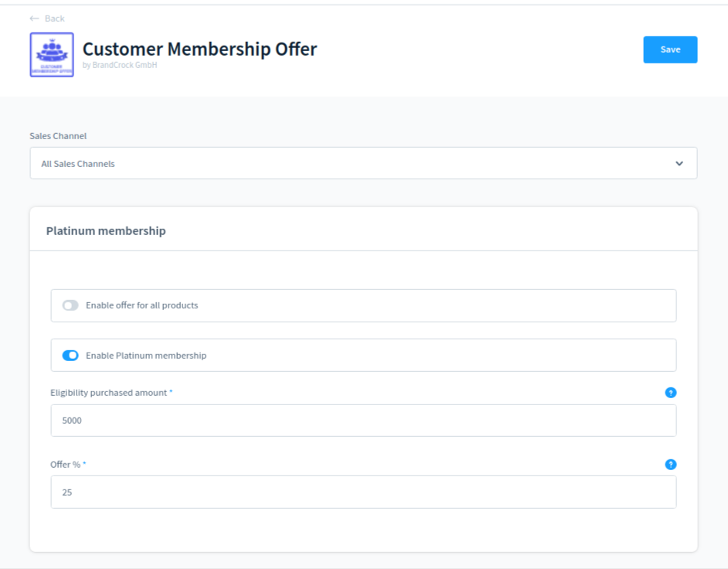
Task: Show help tooltip for Offer %
Action: pos(671,465)
